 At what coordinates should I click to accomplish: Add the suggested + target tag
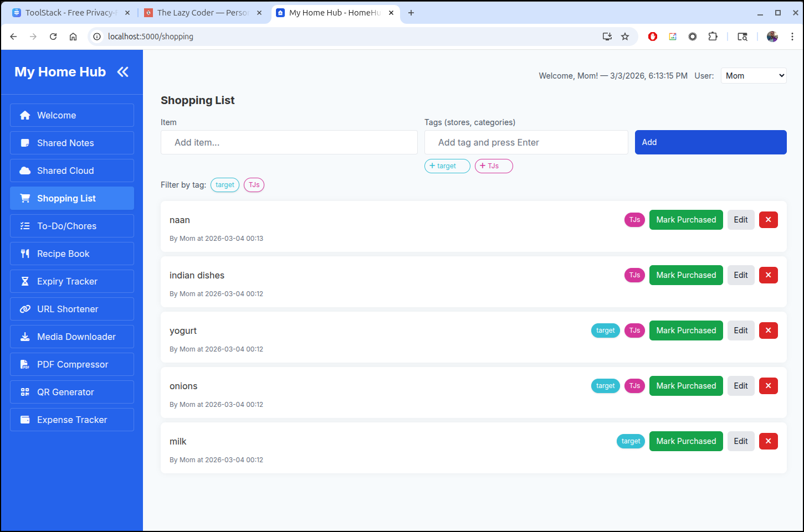pos(447,166)
